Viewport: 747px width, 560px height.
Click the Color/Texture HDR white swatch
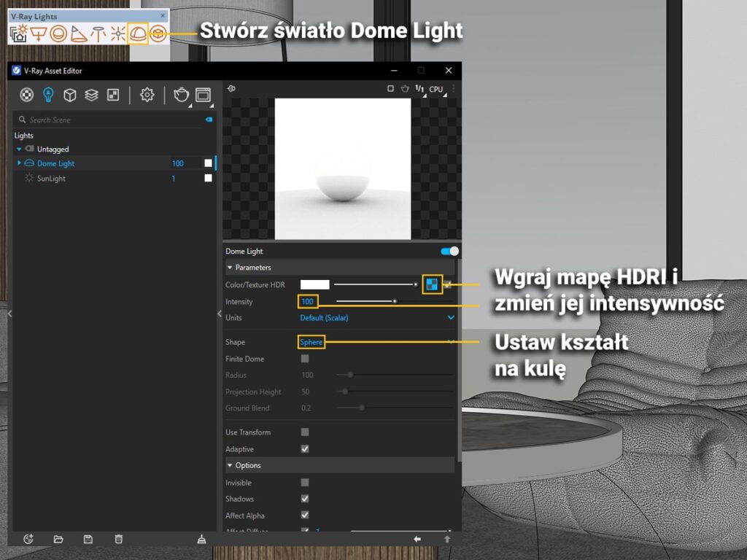[x=315, y=284]
